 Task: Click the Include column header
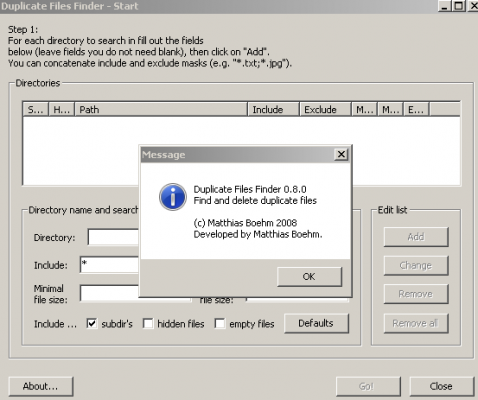pyautogui.click(x=273, y=109)
